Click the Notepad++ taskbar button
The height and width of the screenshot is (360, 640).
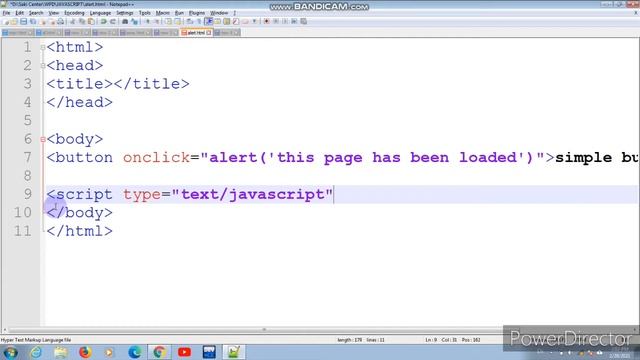pyautogui.click(x=234, y=352)
